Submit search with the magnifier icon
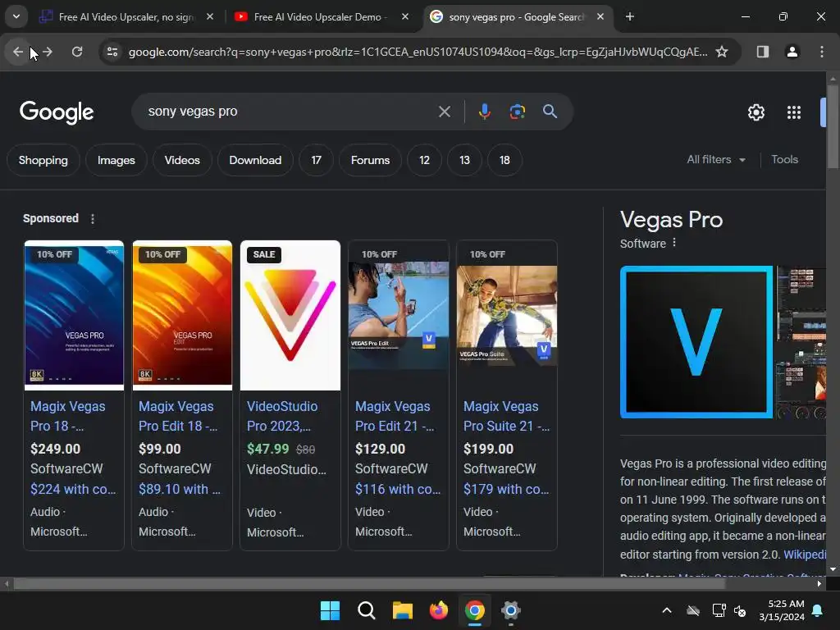Image resolution: width=840 pixels, height=630 pixels. 550,112
